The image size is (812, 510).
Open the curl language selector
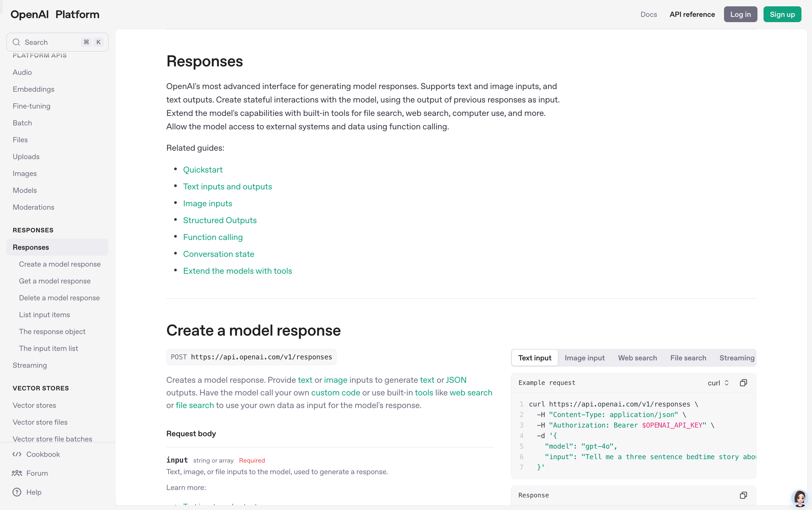[x=718, y=382]
